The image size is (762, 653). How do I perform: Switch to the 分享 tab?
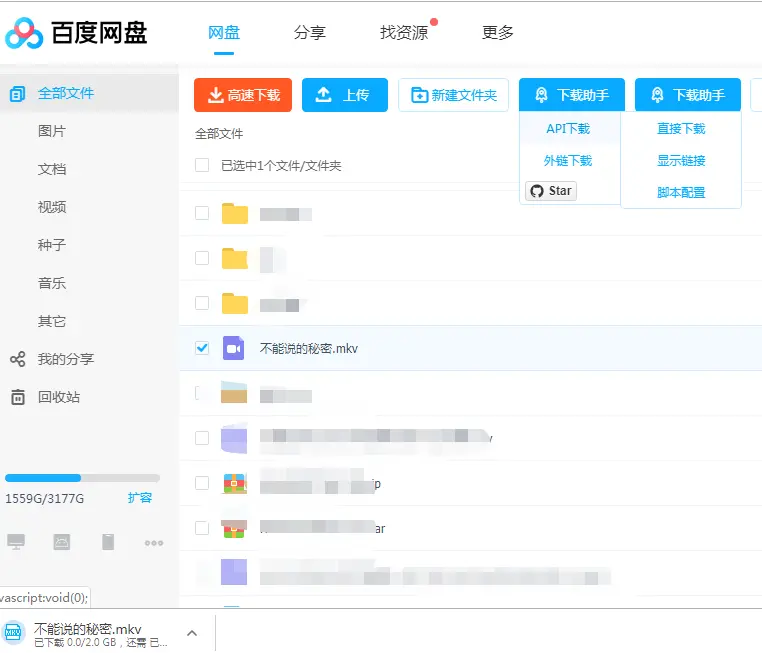pyautogui.click(x=310, y=33)
